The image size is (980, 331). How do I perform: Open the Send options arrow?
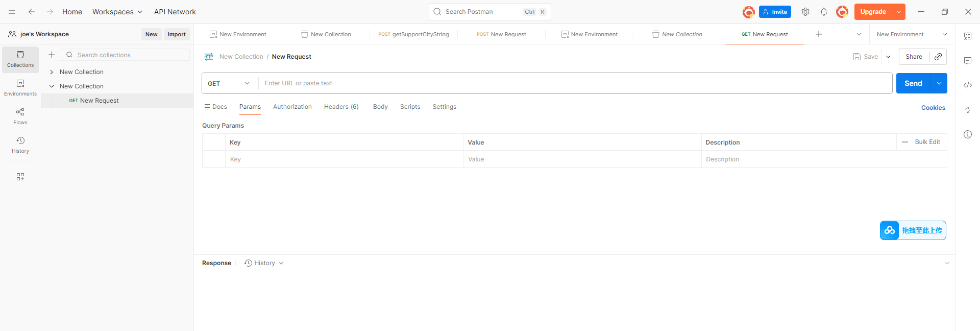939,83
